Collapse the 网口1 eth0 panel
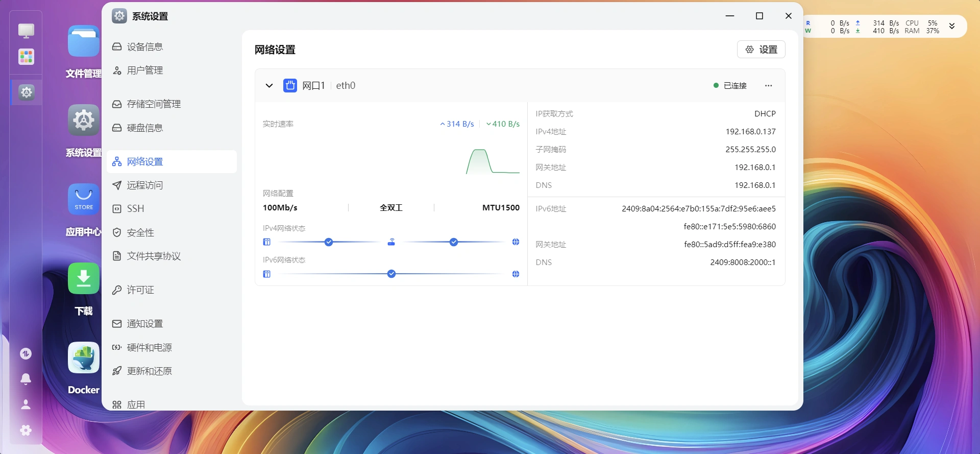This screenshot has width=980, height=454. (x=269, y=85)
